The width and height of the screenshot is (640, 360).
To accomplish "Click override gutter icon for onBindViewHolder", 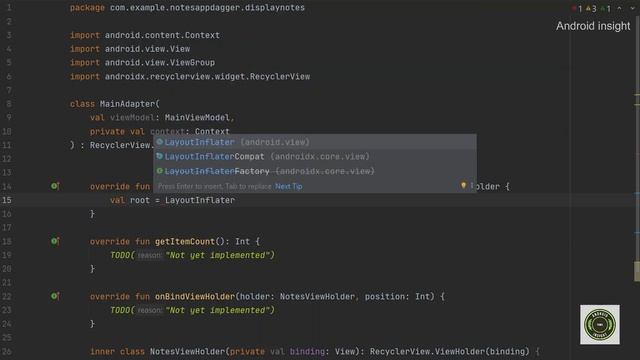I will tap(55, 296).
